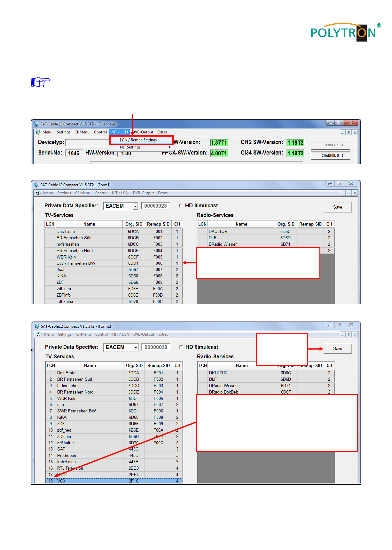
Task: Click the DRadio DokDeb radio service row
Action: point(266,392)
